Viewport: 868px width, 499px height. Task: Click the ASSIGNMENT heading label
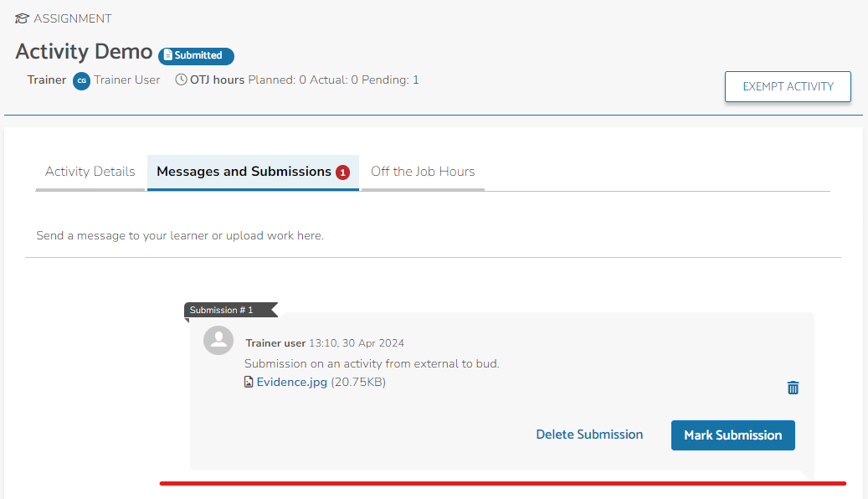[73, 18]
